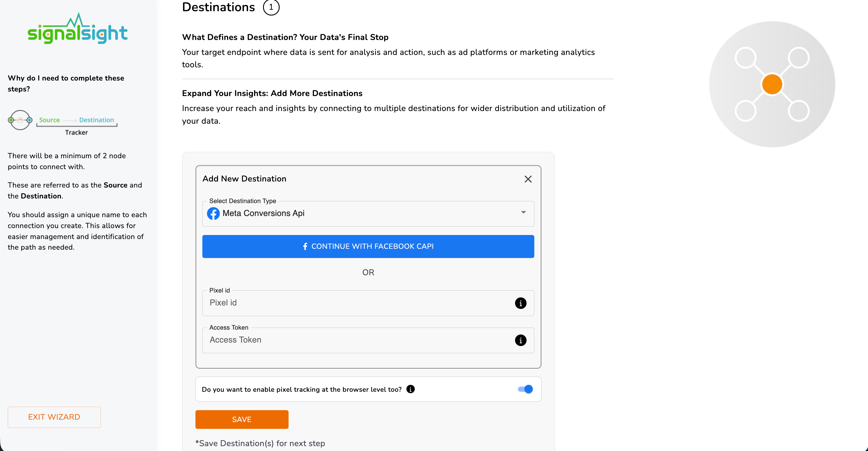Click into the Pixel id field

[368, 303]
